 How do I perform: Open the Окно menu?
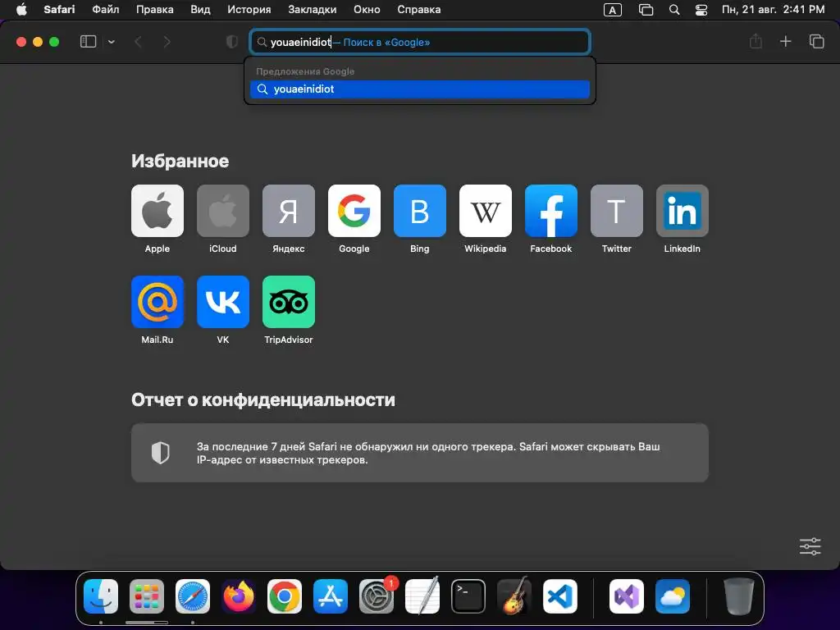tap(367, 10)
